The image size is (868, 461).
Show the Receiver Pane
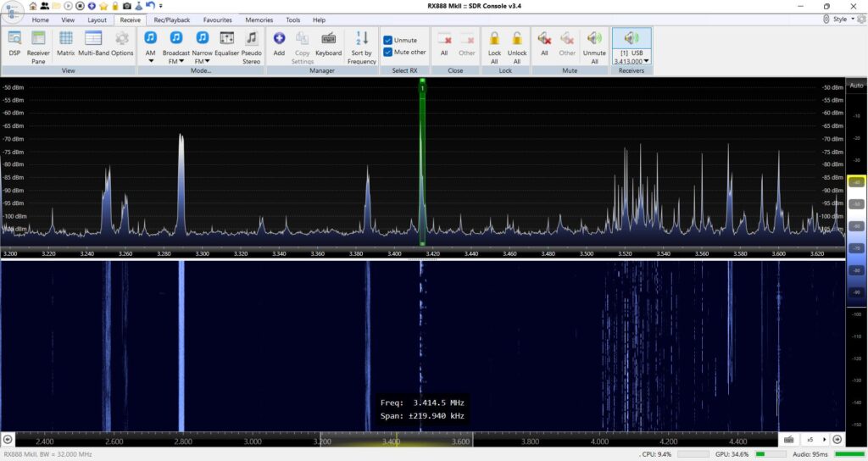tap(38, 47)
